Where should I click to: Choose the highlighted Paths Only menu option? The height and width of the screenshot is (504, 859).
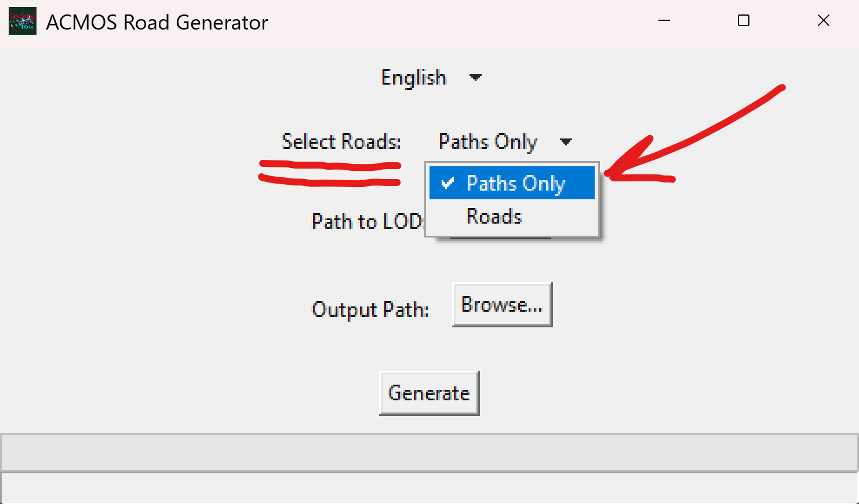(515, 183)
